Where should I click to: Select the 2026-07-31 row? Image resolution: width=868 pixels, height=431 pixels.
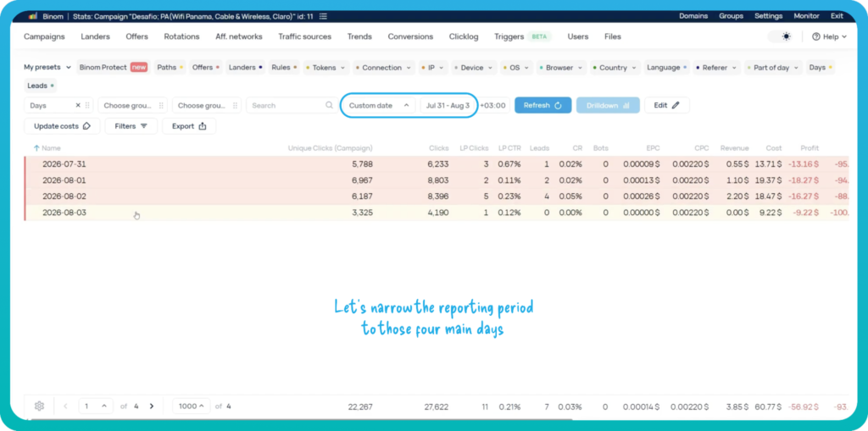(437, 164)
